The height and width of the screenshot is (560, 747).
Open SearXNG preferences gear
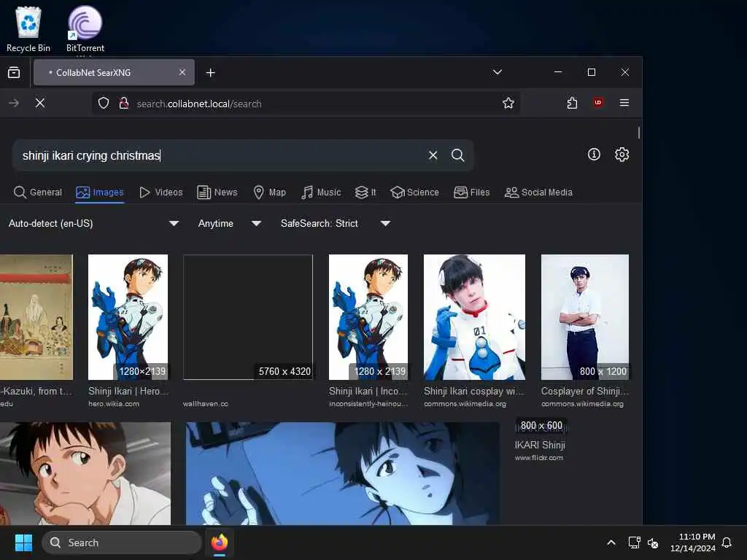(x=622, y=155)
